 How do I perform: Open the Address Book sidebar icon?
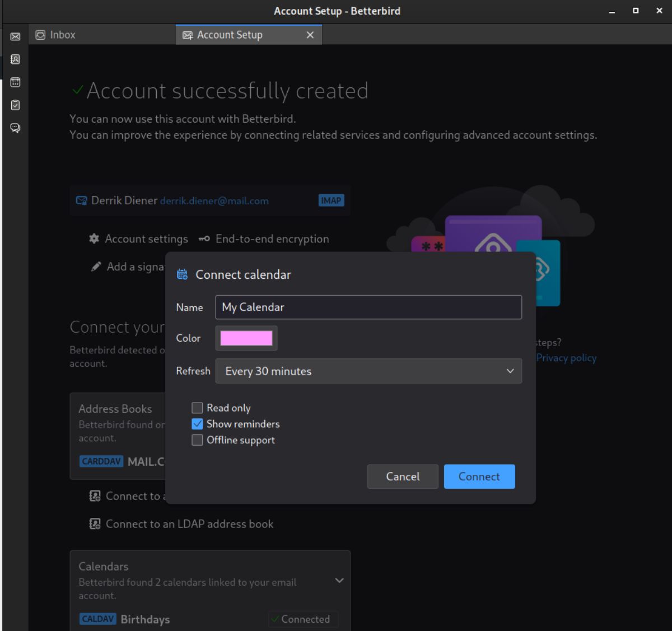pyautogui.click(x=15, y=59)
